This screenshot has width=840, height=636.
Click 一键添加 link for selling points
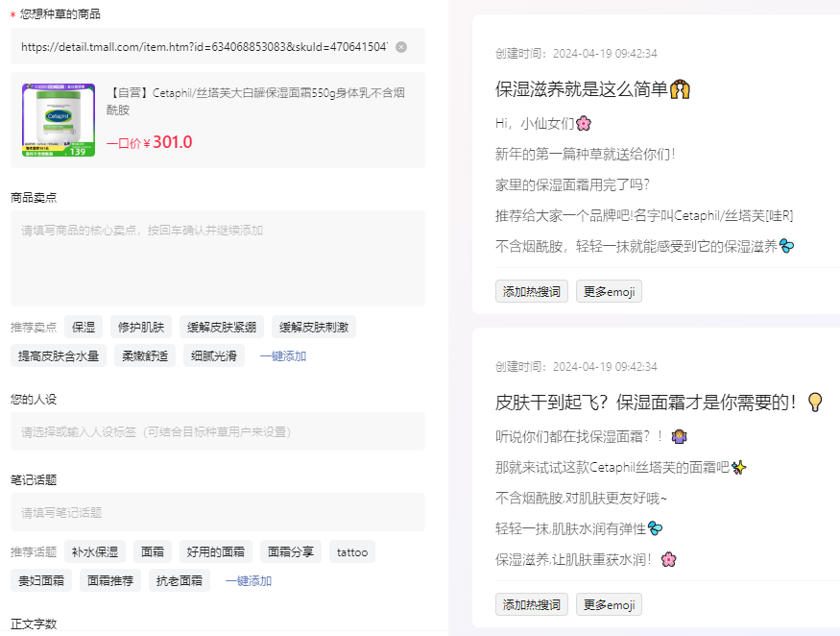pos(283,356)
